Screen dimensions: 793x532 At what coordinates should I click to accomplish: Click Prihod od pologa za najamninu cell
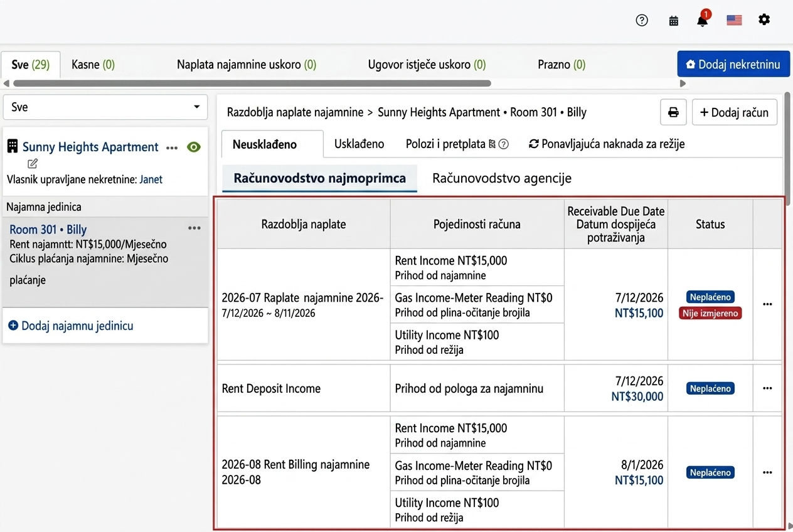[477, 388]
